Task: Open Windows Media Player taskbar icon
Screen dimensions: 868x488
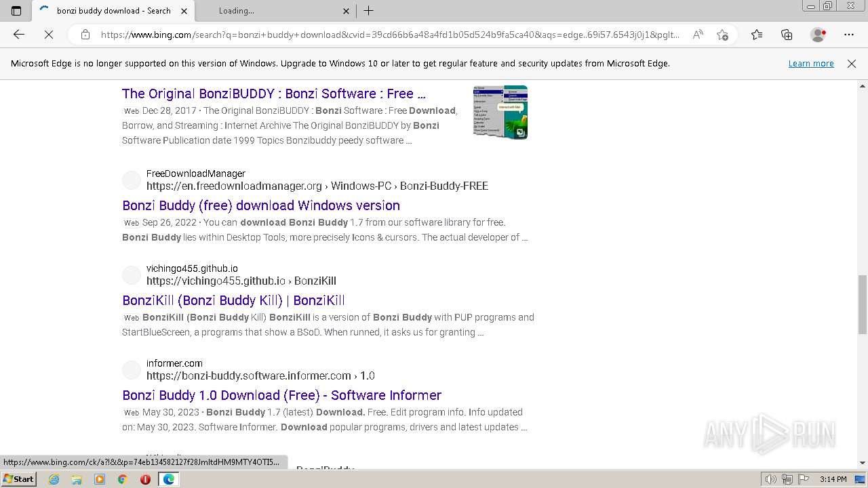Action: [x=100, y=479]
